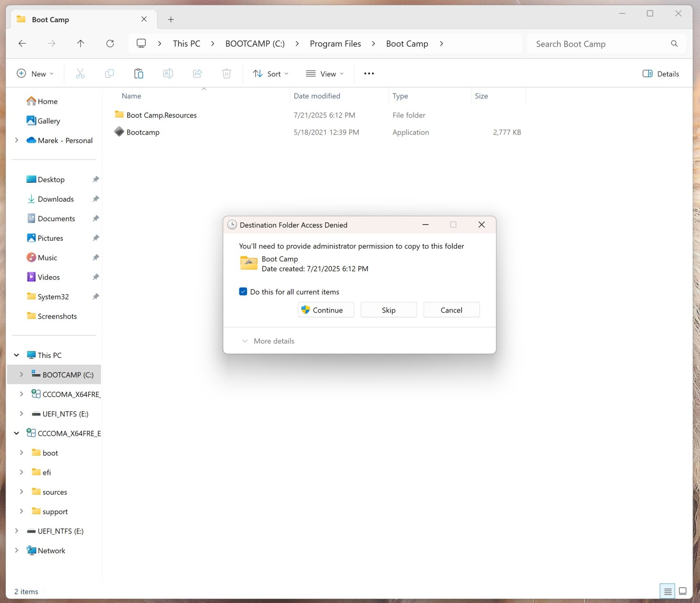The height and width of the screenshot is (603, 700).
Task: Open chevron dropdown after Boot Camp breadcrumb
Action: coord(441,43)
